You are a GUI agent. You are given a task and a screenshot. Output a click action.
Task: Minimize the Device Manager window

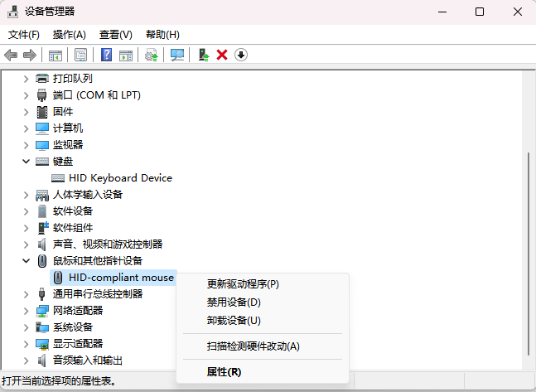442,12
